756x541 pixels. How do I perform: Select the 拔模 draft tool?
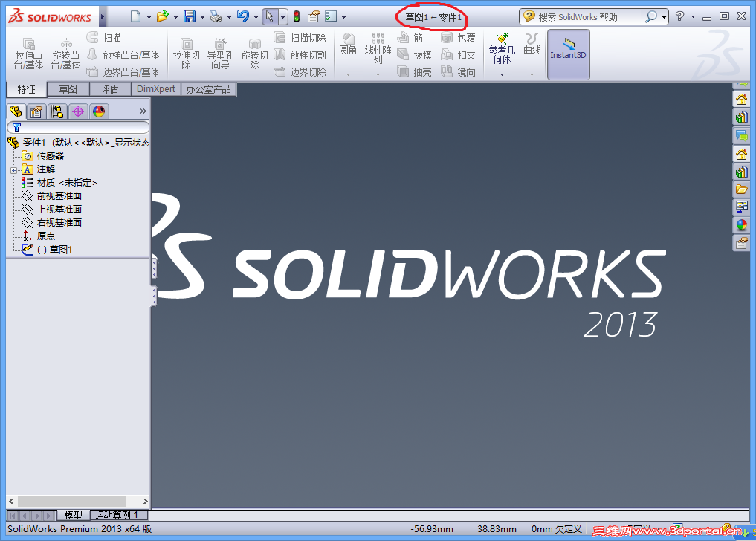pos(415,55)
